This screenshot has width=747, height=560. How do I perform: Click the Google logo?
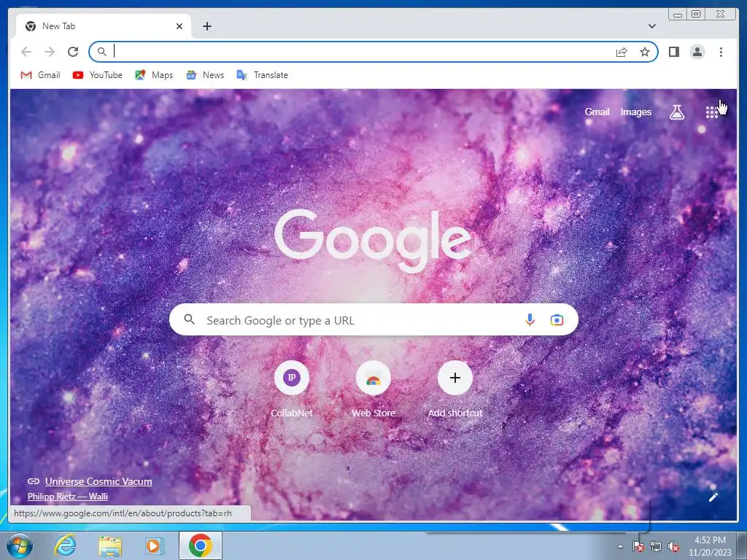point(373,240)
